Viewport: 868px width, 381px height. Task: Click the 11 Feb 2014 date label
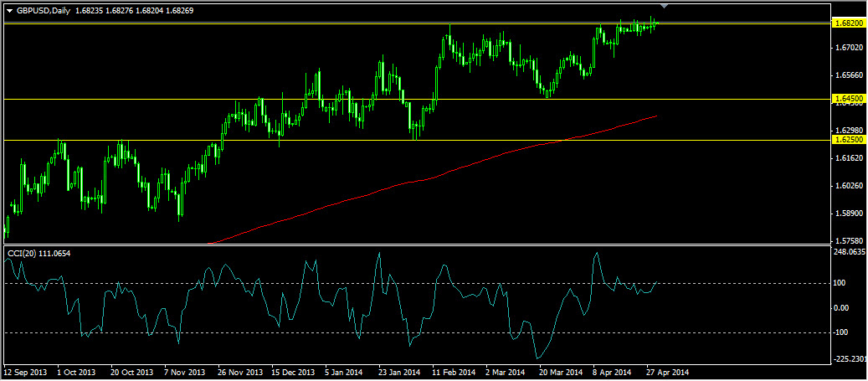pos(454,372)
